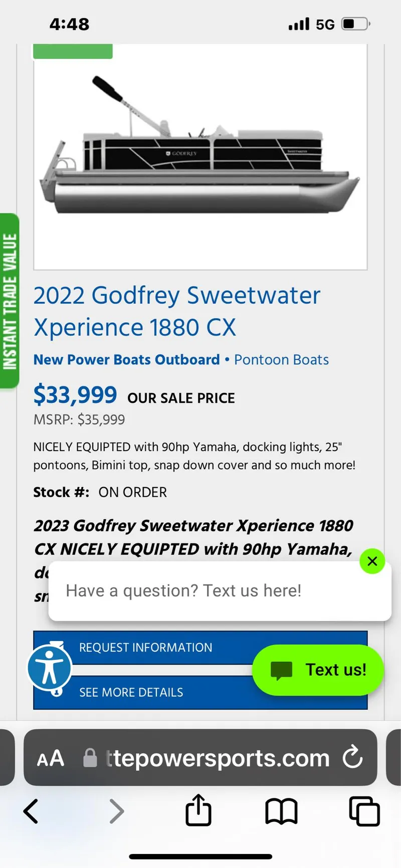Open the Pontoon Boats category link
401x868 pixels.
coord(281,359)
